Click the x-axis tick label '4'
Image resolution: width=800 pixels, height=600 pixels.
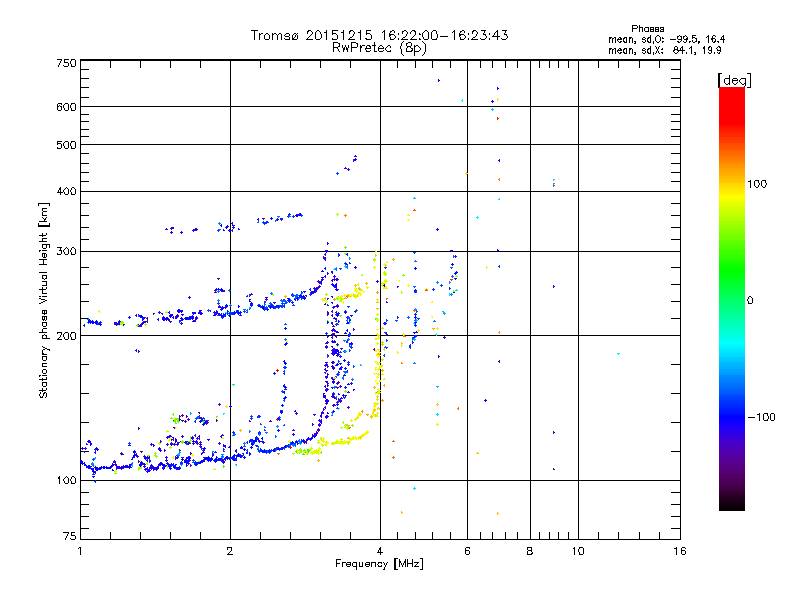380,551
